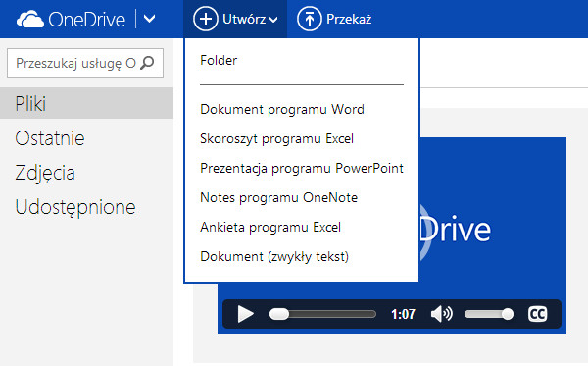Click the video volume slider
This screenshot has height=366, width=588.
[489, 314]
